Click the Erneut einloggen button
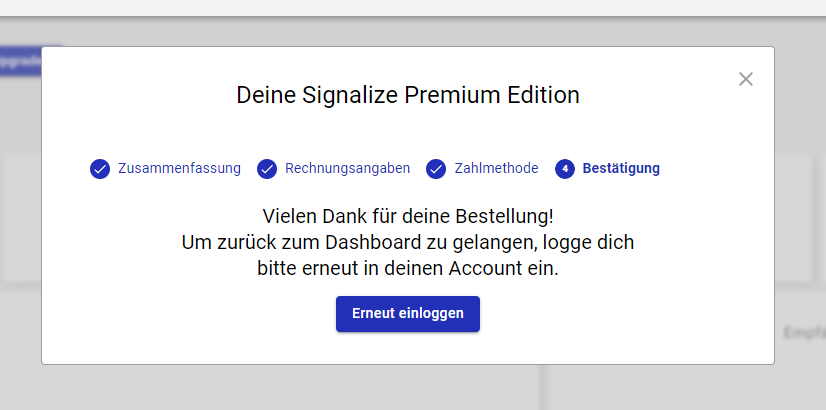 (408, 314)
